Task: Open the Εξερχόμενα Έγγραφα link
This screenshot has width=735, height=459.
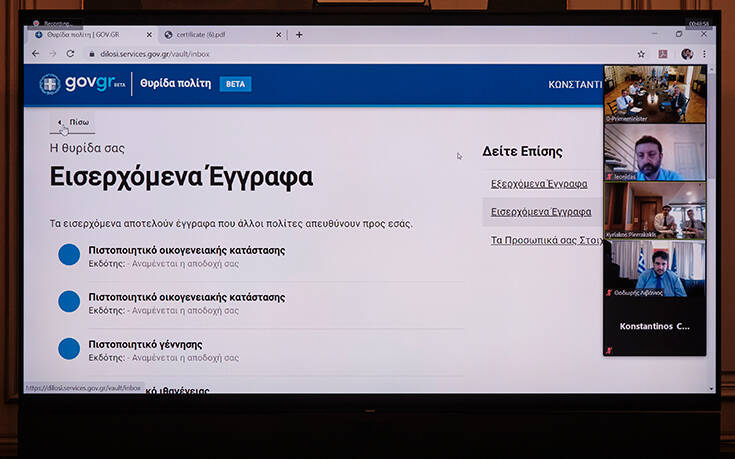Action: 539,184
